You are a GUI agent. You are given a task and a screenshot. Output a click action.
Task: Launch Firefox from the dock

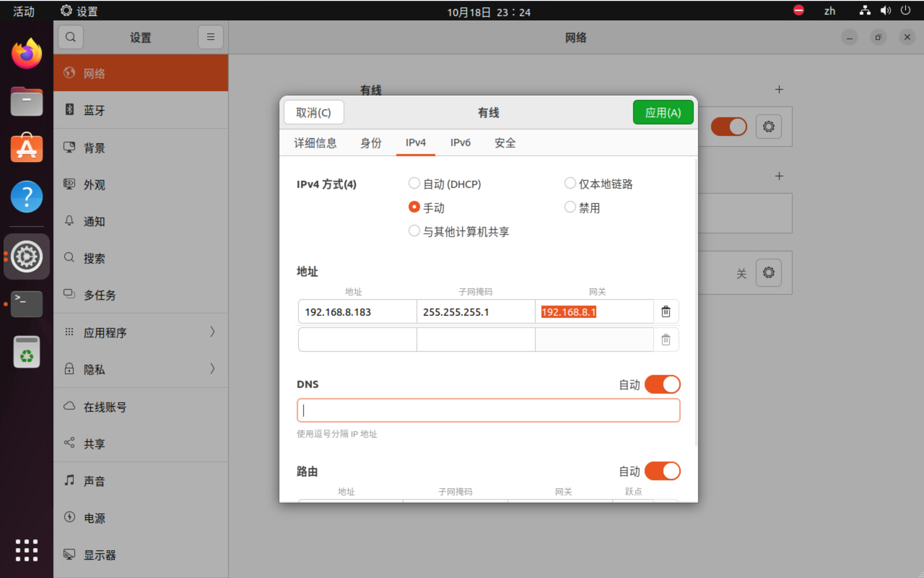click(26, 54)
